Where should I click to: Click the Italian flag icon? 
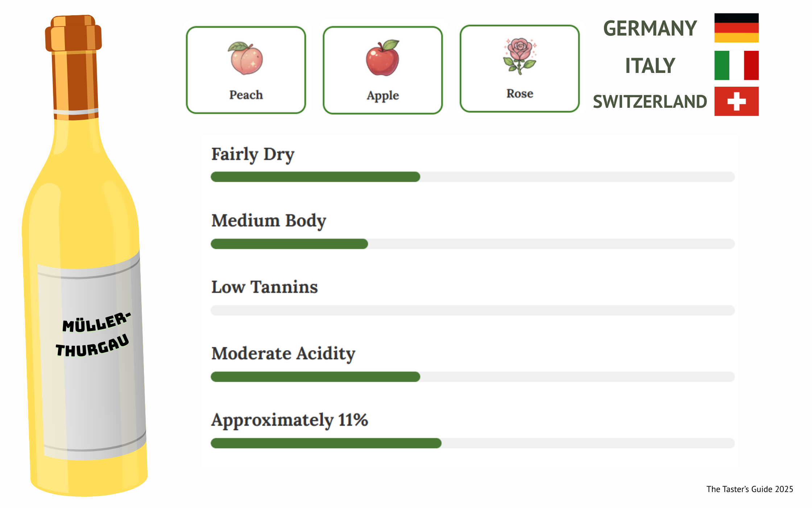[x=736, y=65]
